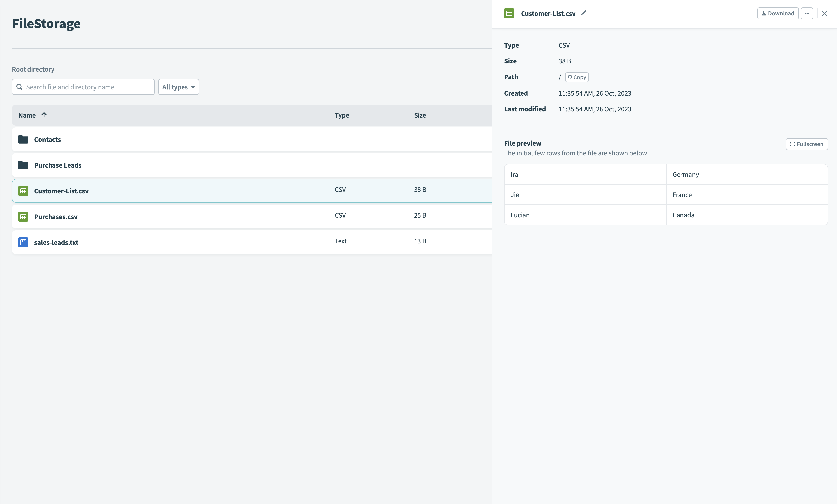The image size is (837, 504).
Task: Click the Text type of sales-leads.txt
Action: tap(341, 241)
